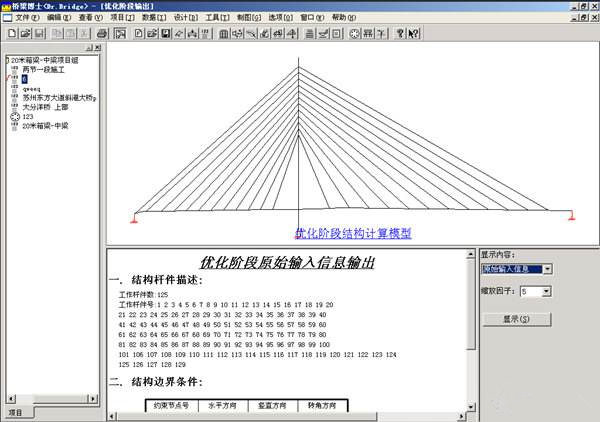600x422 pixels.
Task: Click the output pane scroll-left arrow
Action: click(x=112, y=416)
